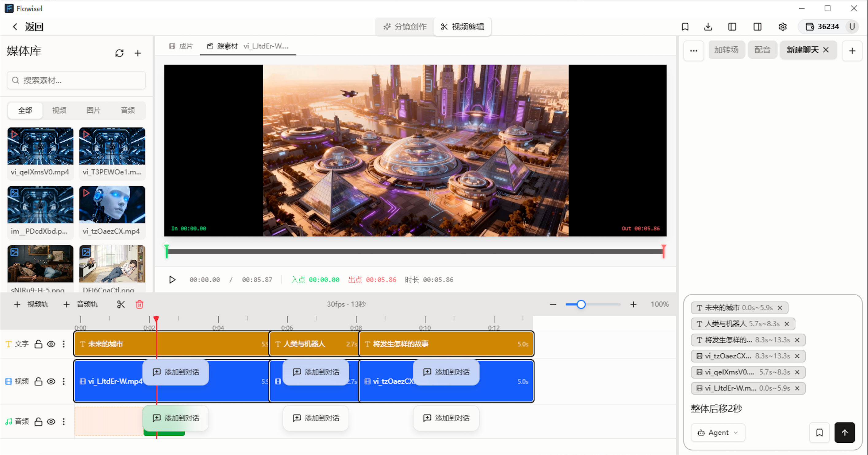Click bookmark icon in chat input box
This screenshot has width=868, height=455.
click(820, 432)
